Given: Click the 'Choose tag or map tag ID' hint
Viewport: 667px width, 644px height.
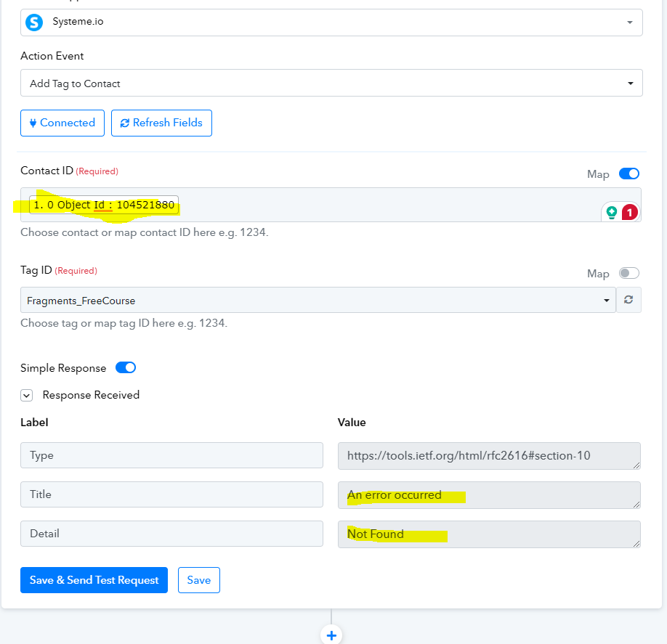Looking at the screenshot, I should click(x=124, y=323).
